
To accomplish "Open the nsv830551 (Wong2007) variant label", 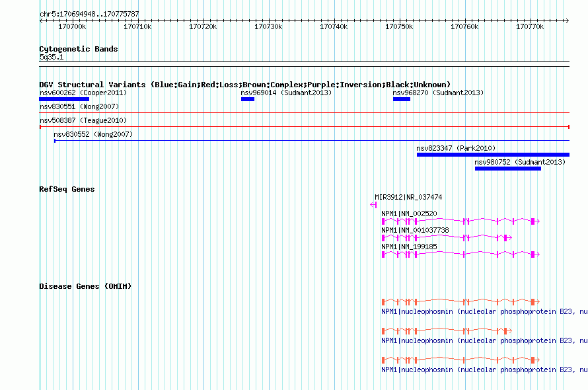I will tap(79, 106).
